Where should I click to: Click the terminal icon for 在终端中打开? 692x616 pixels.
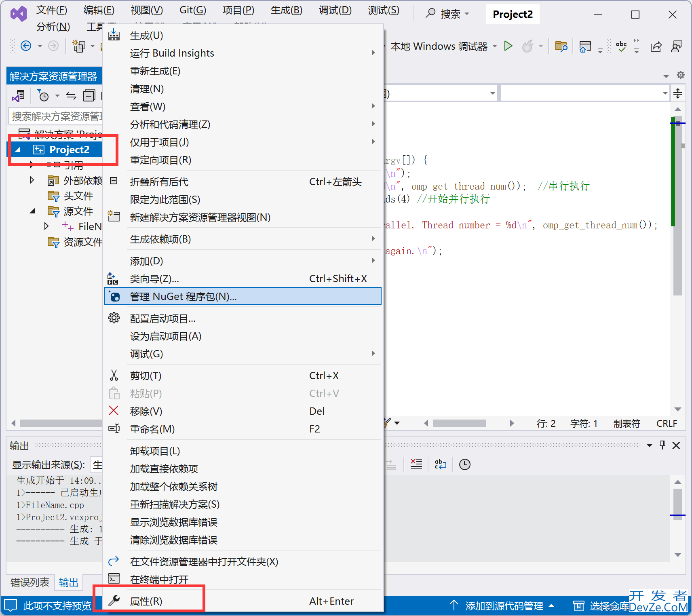[x=114, y=579]
